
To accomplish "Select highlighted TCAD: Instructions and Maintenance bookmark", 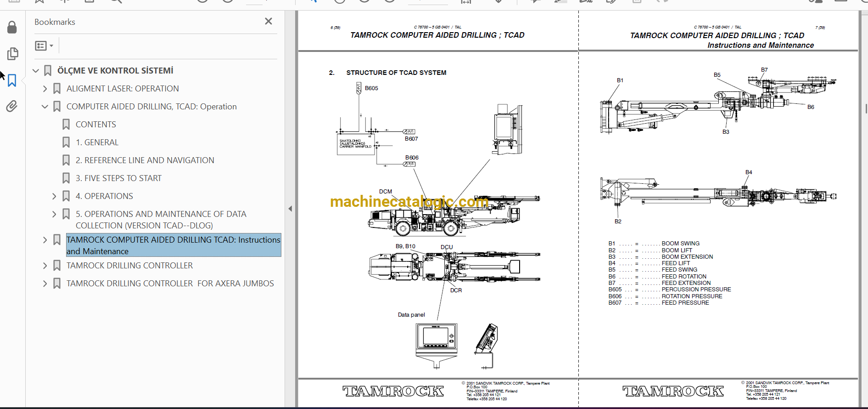I will point(174,245).
